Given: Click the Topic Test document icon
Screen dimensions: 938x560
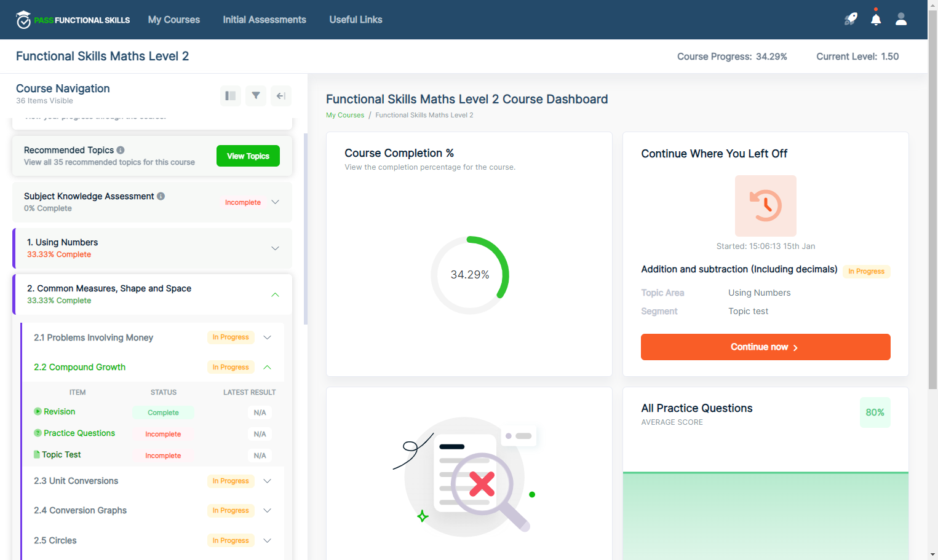Looking at the screenshot, I should coord(37,454).
